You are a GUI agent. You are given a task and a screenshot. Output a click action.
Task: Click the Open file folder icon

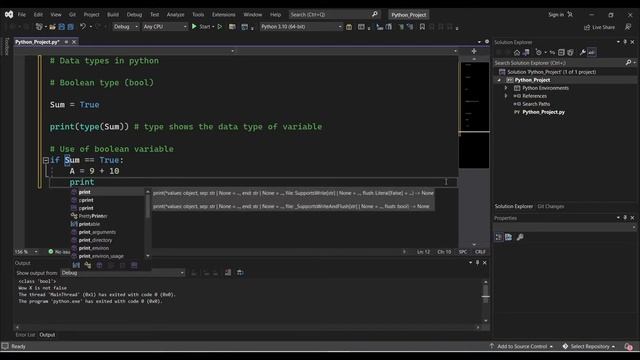52,27
